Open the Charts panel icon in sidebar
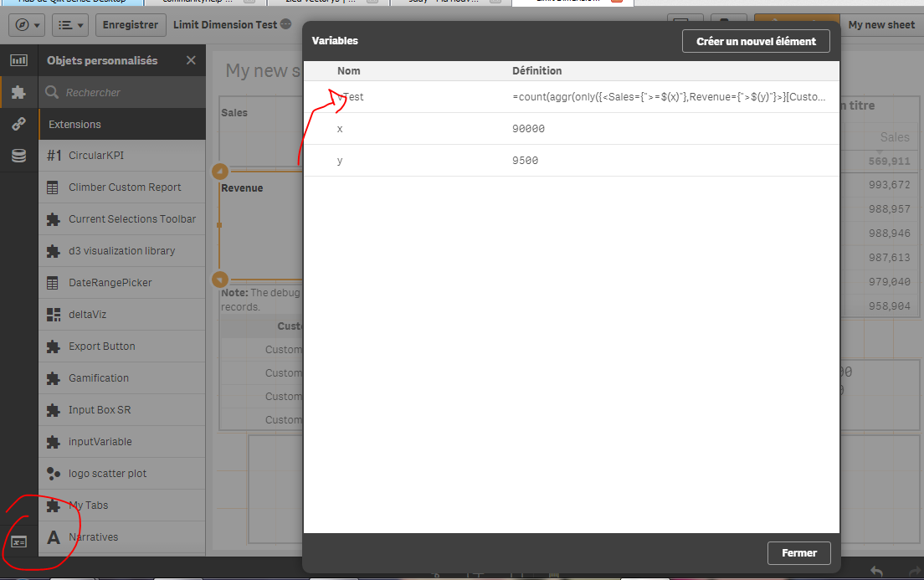 [x=19, y=60]
